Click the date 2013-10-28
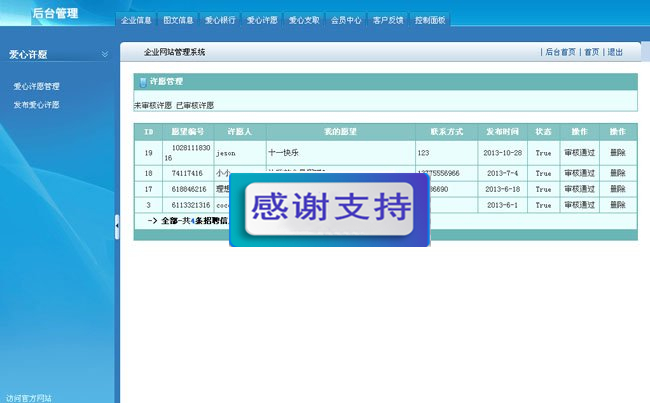This screenshot has width=650, height=403. point(502,153)
